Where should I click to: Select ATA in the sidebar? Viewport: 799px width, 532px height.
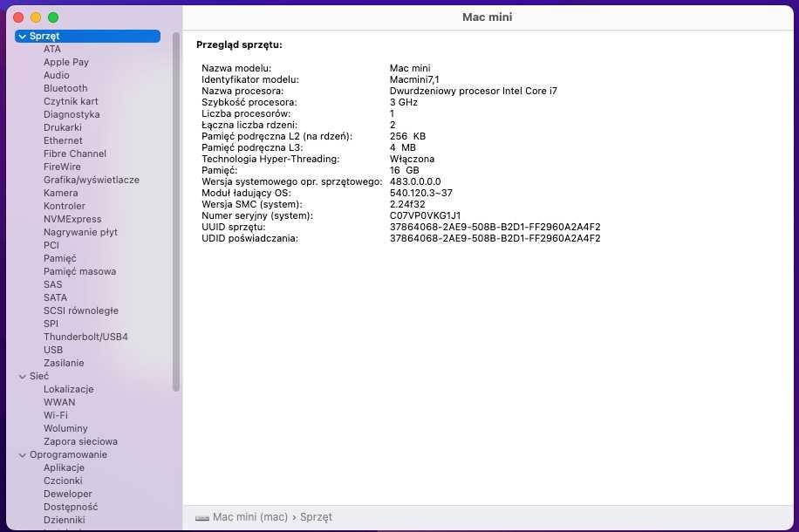pyautogui.click(x=52, y=49)
